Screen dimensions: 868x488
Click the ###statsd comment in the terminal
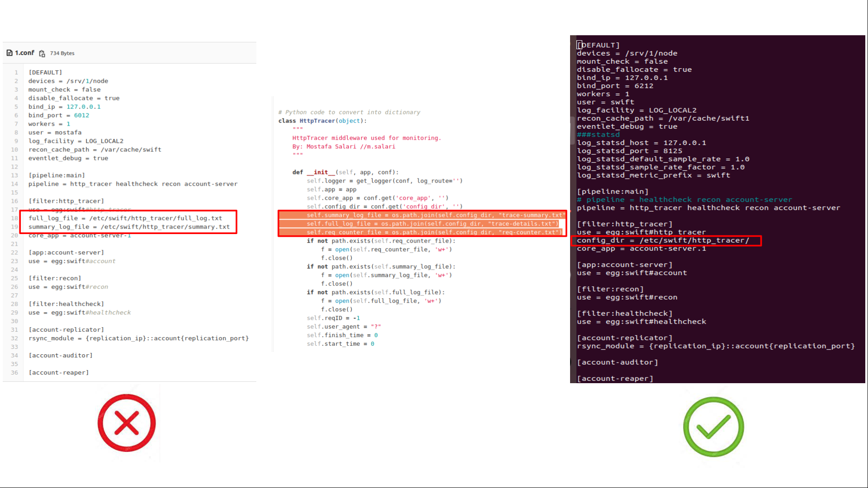pyautogui.click(x=598, y=135)
